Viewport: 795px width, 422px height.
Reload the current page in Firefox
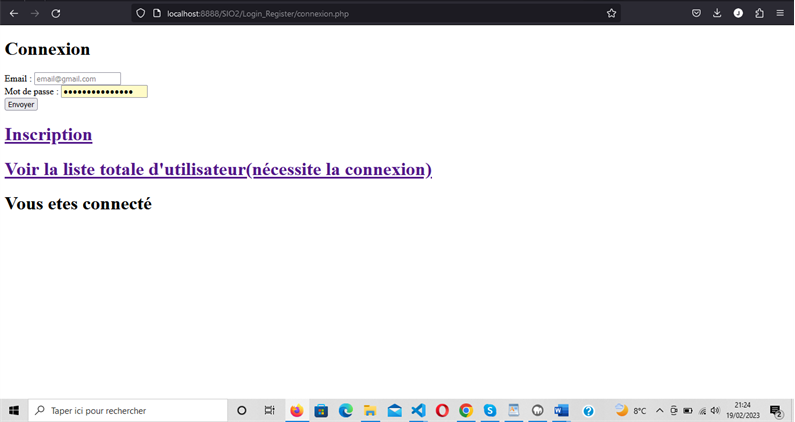[56, 13]
